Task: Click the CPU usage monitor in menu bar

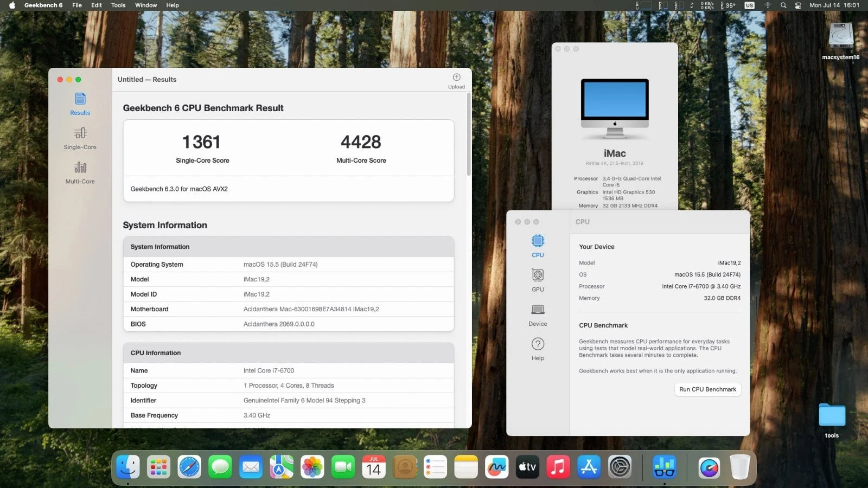Action: coord(644,5)
